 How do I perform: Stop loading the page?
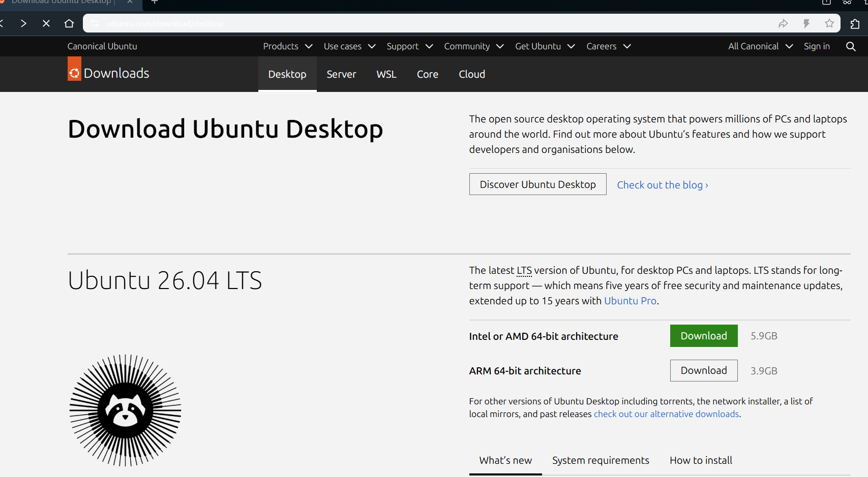46,23
